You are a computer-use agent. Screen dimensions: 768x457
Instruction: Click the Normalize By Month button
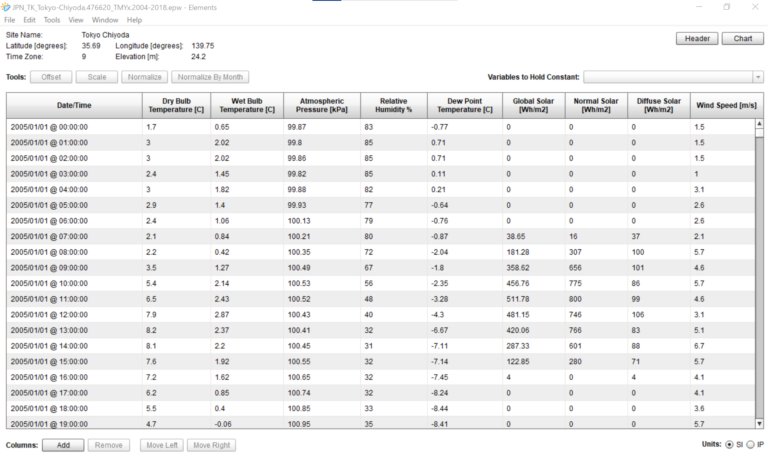coord(210,77)
